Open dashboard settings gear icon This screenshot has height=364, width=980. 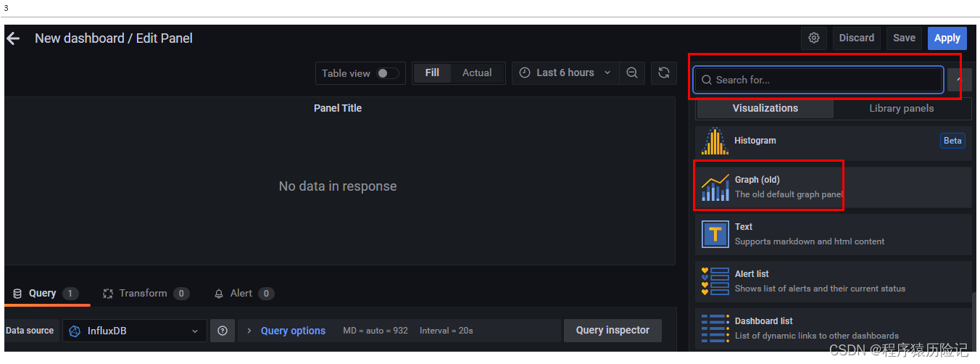(x=814, y=38)
